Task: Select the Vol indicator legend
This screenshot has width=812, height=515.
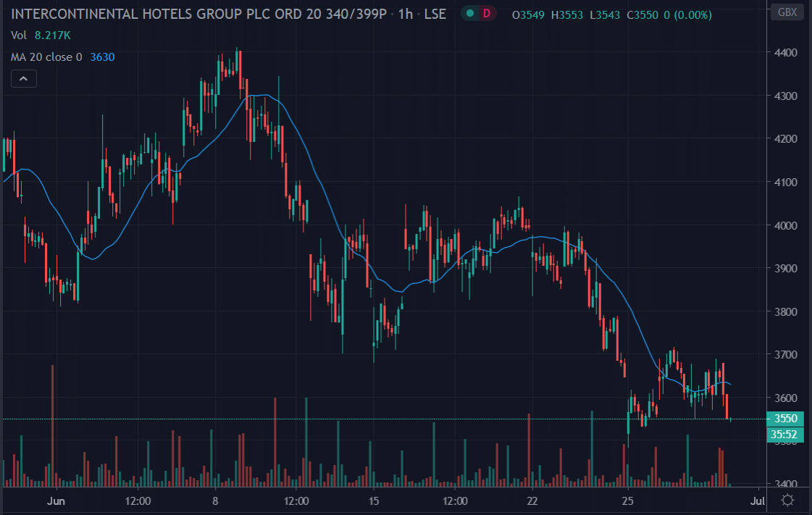Action: (19, 35)
